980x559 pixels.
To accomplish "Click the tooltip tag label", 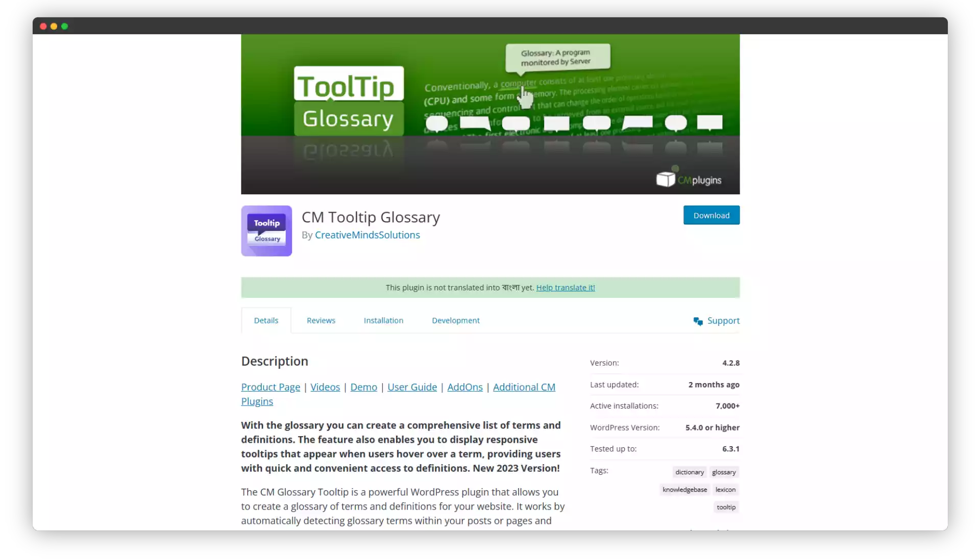I will (726, 506).
